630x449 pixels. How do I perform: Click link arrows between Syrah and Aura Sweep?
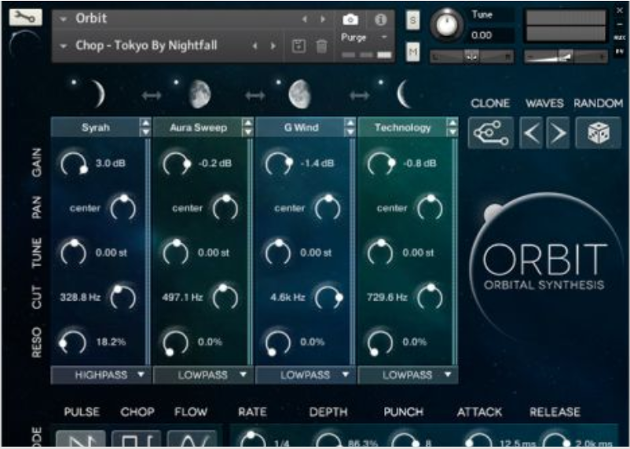(x=151, y=96)
